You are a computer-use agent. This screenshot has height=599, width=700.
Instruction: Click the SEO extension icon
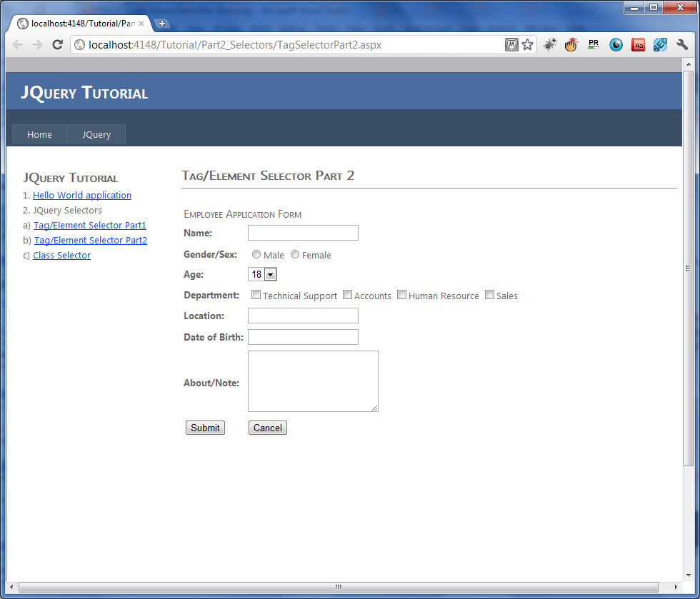(660, 44)
